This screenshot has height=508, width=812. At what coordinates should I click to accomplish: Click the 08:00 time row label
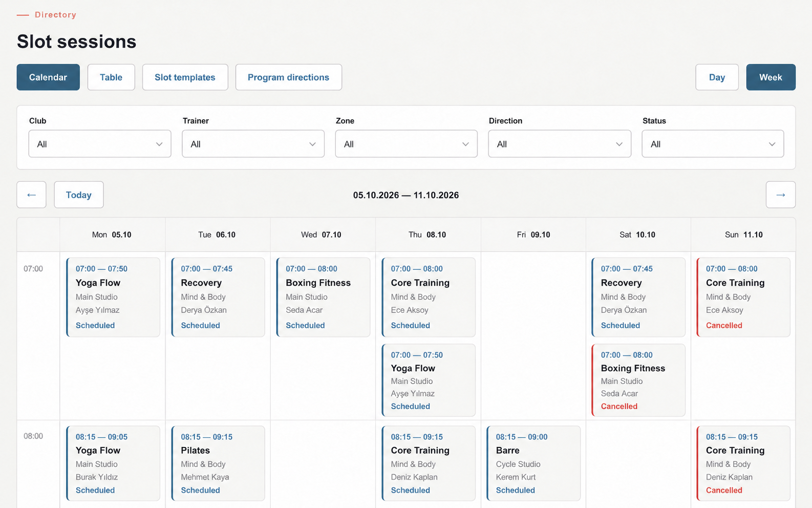point(33,436)
